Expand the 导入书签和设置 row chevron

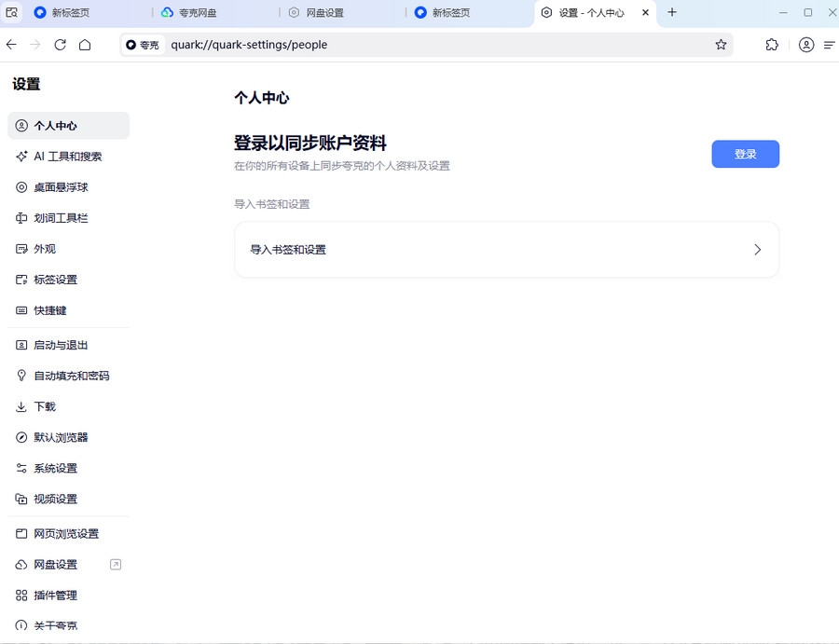click(757, 250)
